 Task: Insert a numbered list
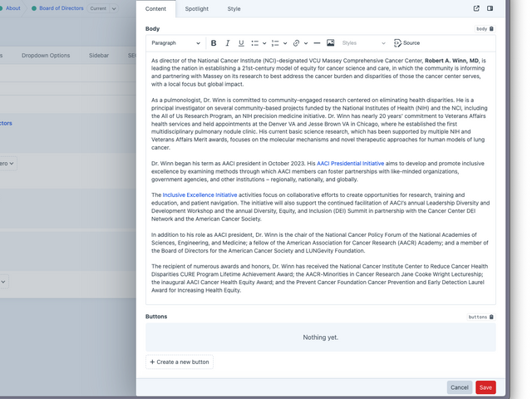[x=275, y=43]
